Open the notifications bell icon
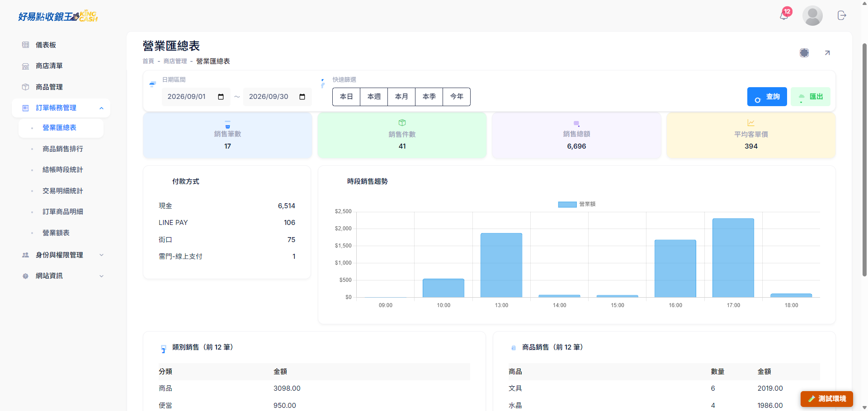Screen dimensions: 868x411 pos(784,16)
